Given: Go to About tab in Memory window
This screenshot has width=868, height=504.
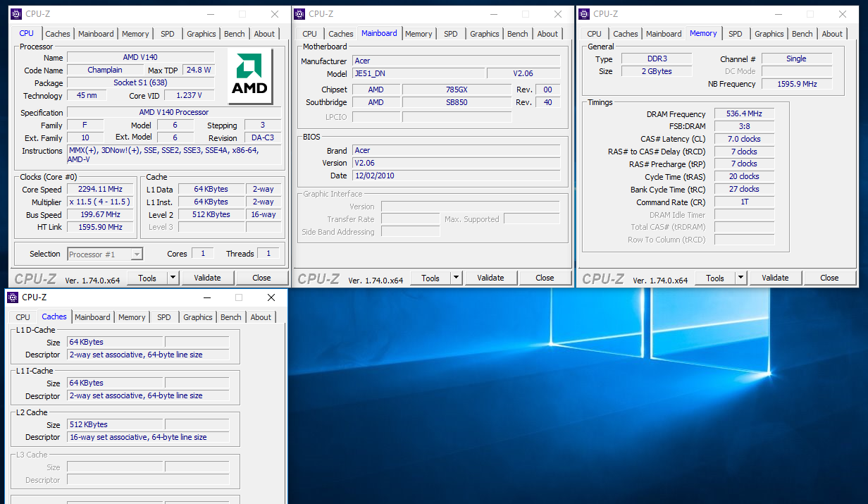Looking at the screenshot, I should tap(832, 34).
